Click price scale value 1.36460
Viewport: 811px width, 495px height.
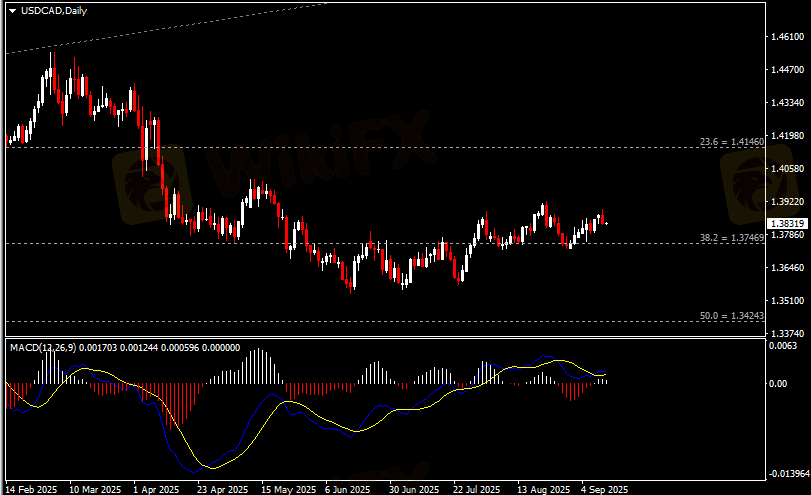[787, 267]
